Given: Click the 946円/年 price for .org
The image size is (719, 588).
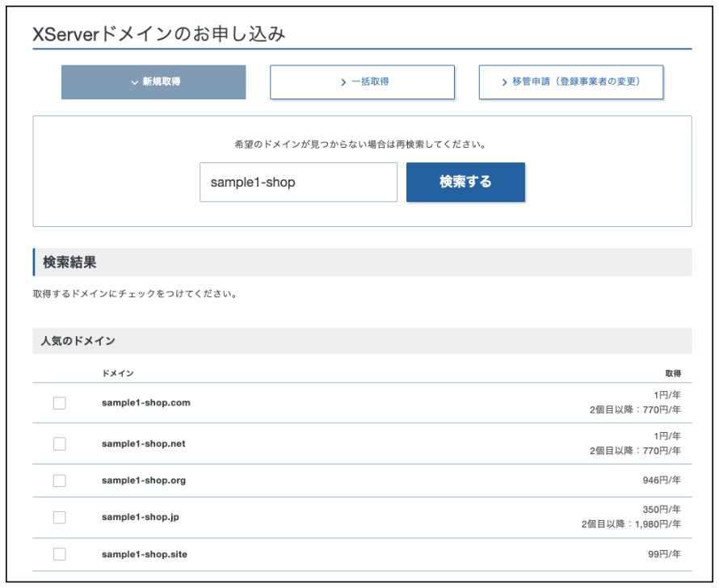Looking at the screenshot, I should click(661, 481).
